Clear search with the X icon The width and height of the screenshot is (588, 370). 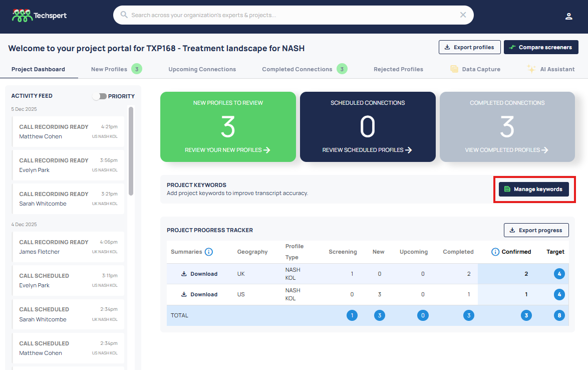click(x=463, y=15)
